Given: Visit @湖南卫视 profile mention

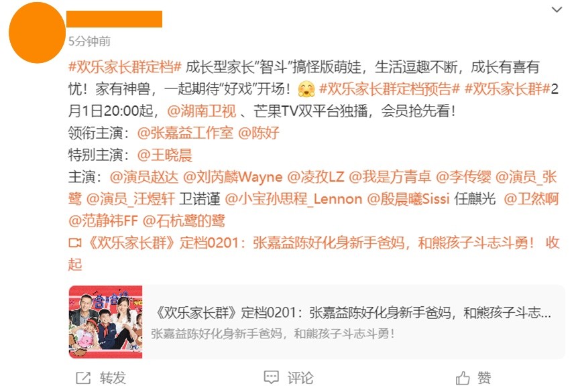Looking at the screenshot, I should (202, 111).
